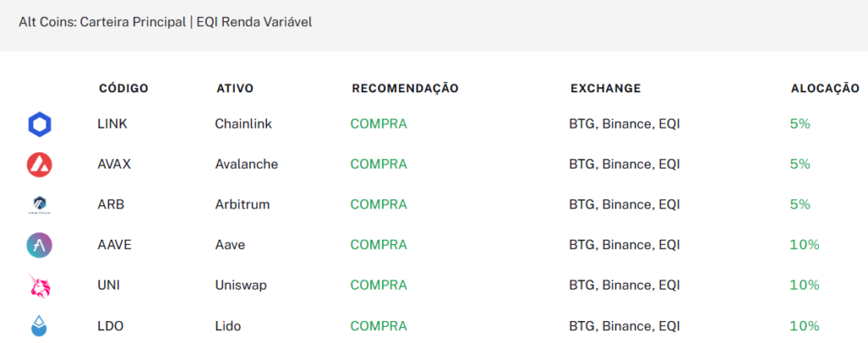The width and height of the screenshot is (868, 343).
Task: Click the RECOMENDAÇÃO column header
Action: pyautogui.click(x=405, y=89)
